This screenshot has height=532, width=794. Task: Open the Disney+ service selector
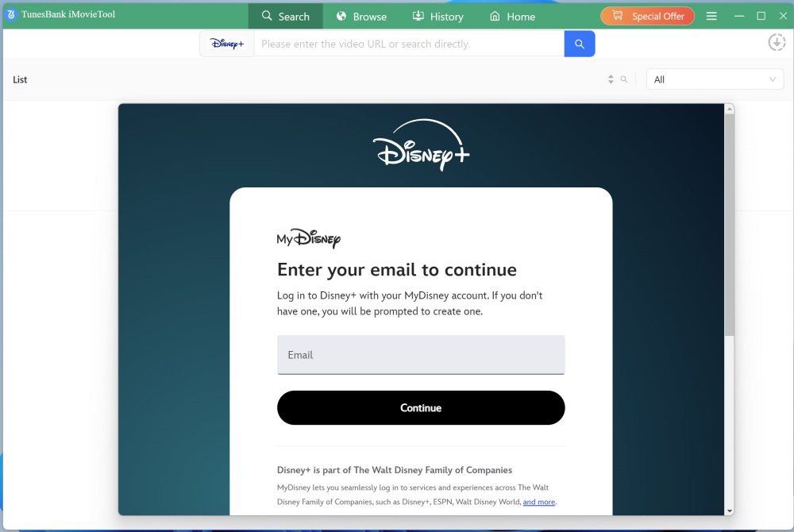[227, 44]
